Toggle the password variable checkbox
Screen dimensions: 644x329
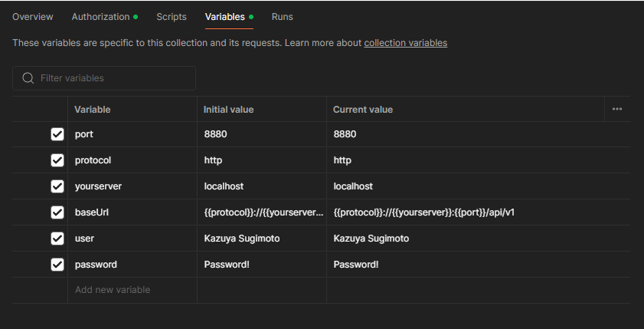coord(57,265)
